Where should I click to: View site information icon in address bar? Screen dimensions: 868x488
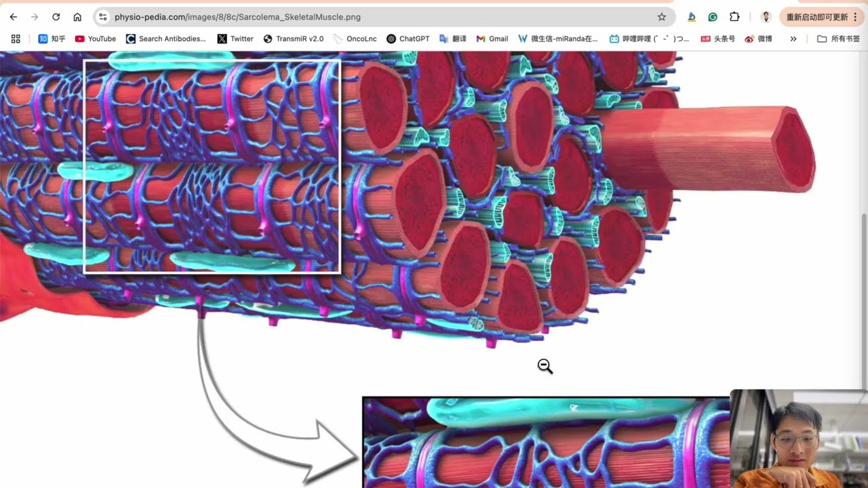point(102,17)
